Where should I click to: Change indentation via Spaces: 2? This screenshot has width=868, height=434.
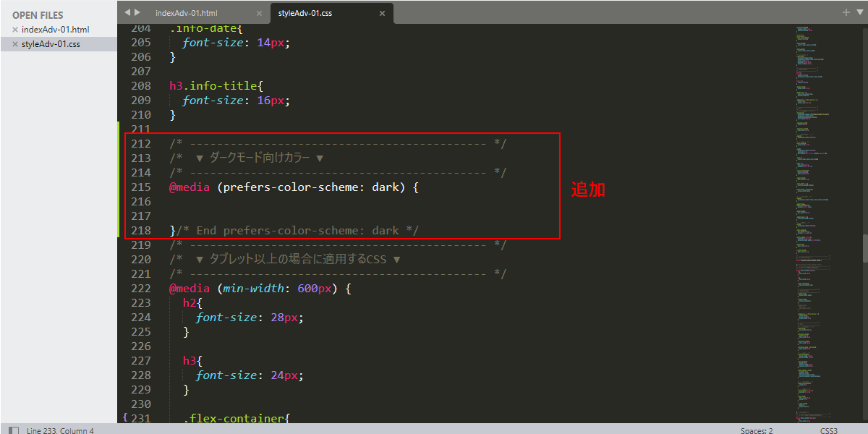point(757,430)
